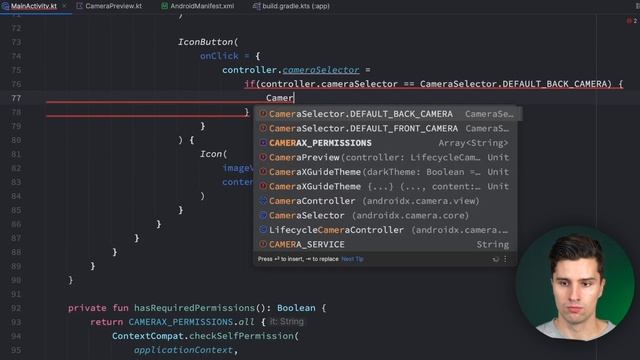This screenshot has width=640, height=360.
Task: Click the onClick parameter on line 74
Action: [x=219, y=56]
